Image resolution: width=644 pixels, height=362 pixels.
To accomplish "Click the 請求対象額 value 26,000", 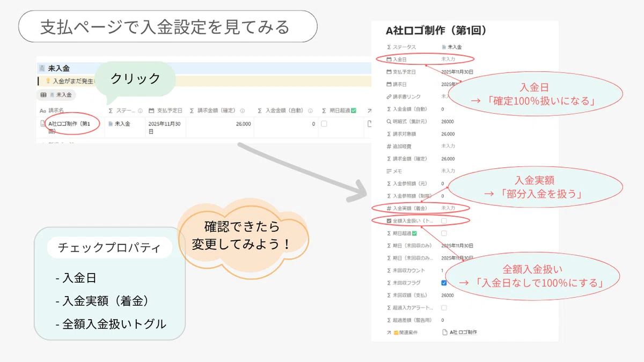I will coord(448,134).
